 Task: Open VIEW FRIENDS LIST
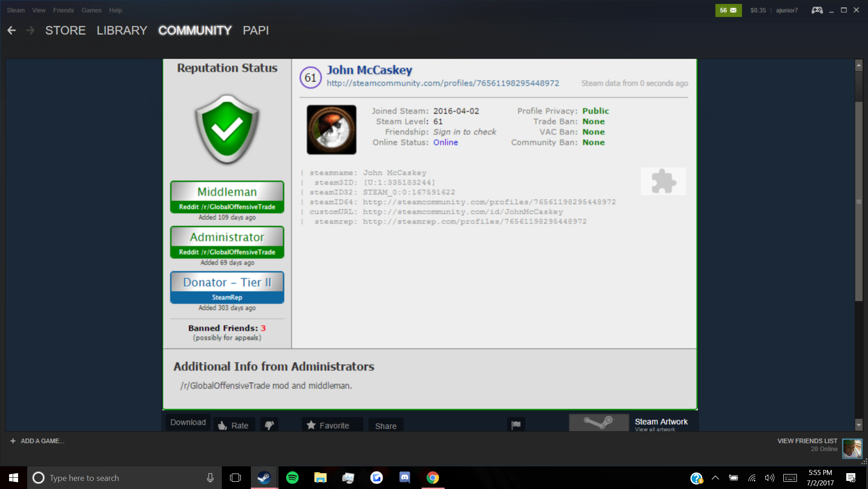point(807,441)
